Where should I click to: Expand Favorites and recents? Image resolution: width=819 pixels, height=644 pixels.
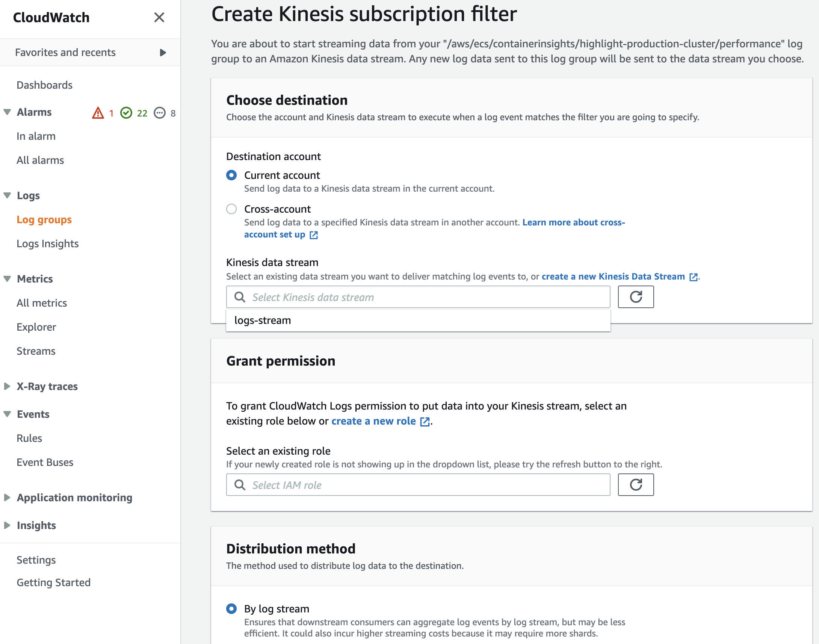[x=163, y=52]
